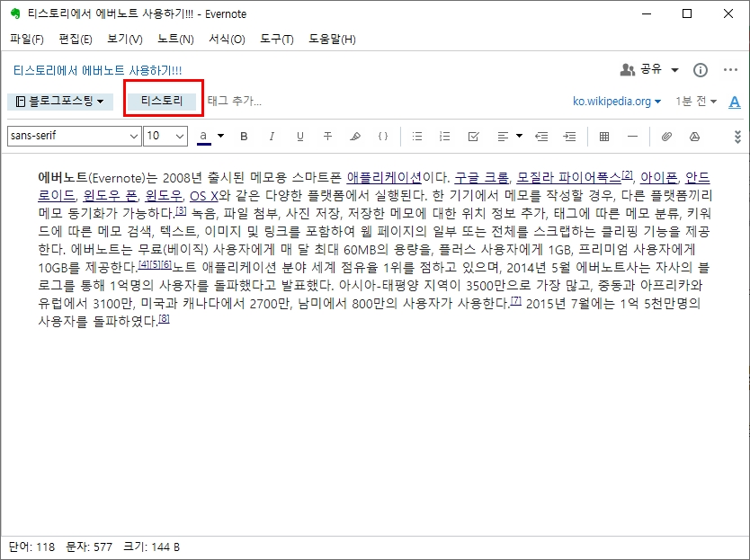This screenshot has height=560, width=750.
Task: Open footnote reference [8]
Action: coord(164,318)
